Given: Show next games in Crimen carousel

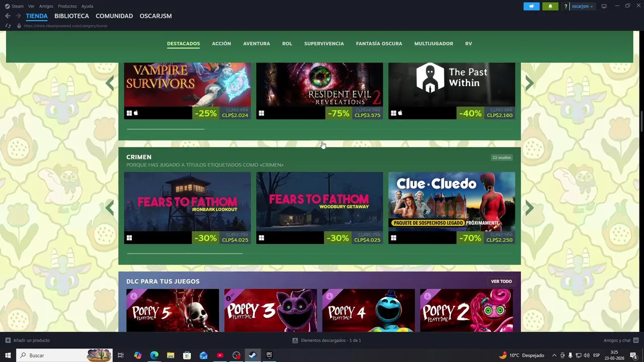Looking at the screenshot, I should point(529,208).
